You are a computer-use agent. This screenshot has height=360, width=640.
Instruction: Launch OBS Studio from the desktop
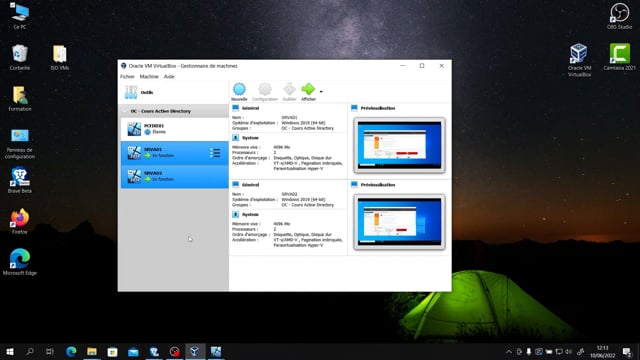(619, 16)
